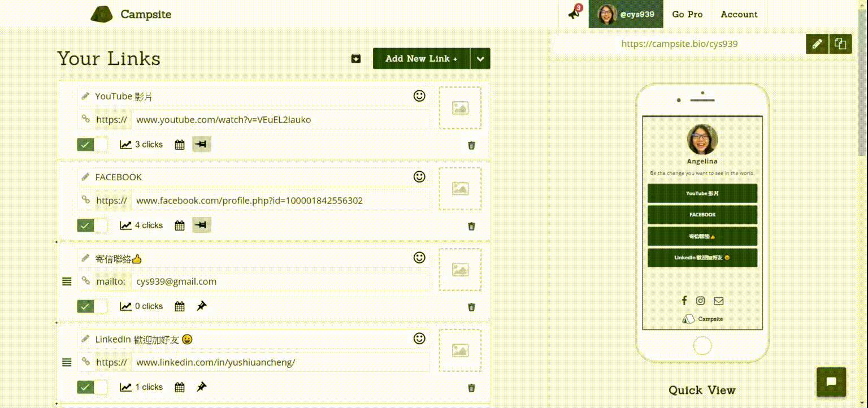868x408 pixels.
Task: Open emoji picker for YouTube 影片 link
Action: (x=419, y=96)
